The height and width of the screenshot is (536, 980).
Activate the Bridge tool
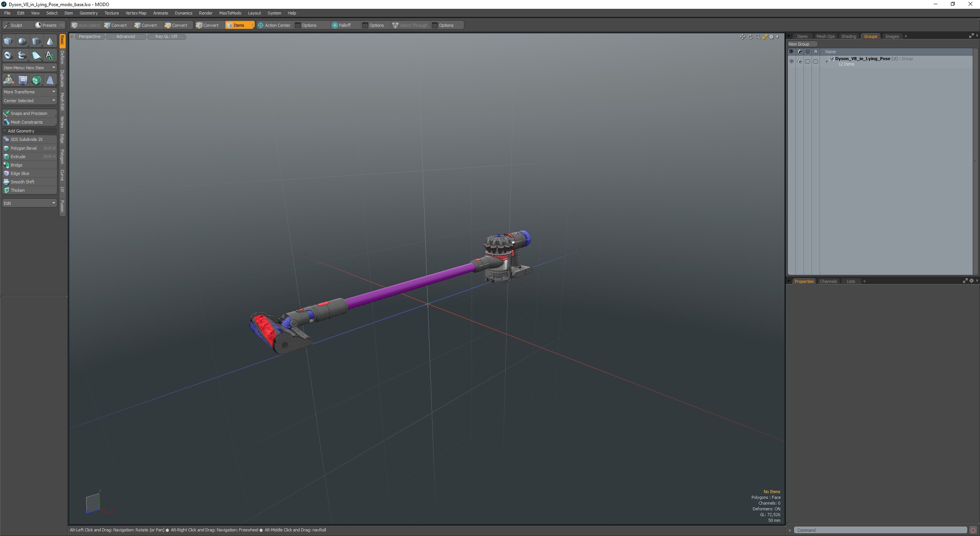(x=29, y=165)
